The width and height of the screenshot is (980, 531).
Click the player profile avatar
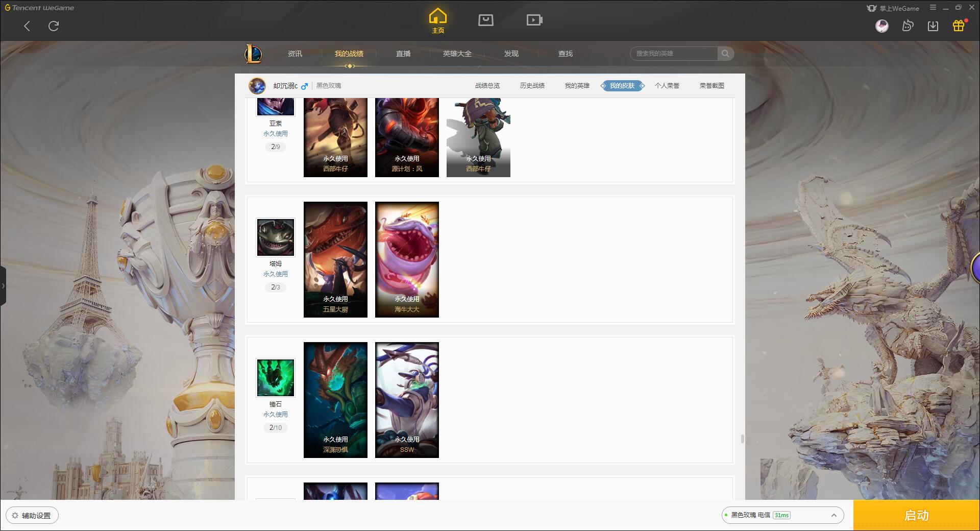tap(257, 86)
